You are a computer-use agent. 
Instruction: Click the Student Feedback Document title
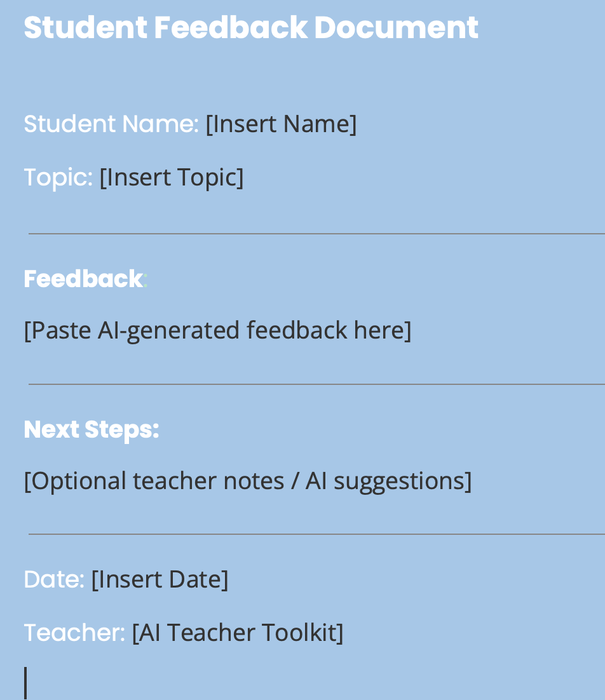251,28
